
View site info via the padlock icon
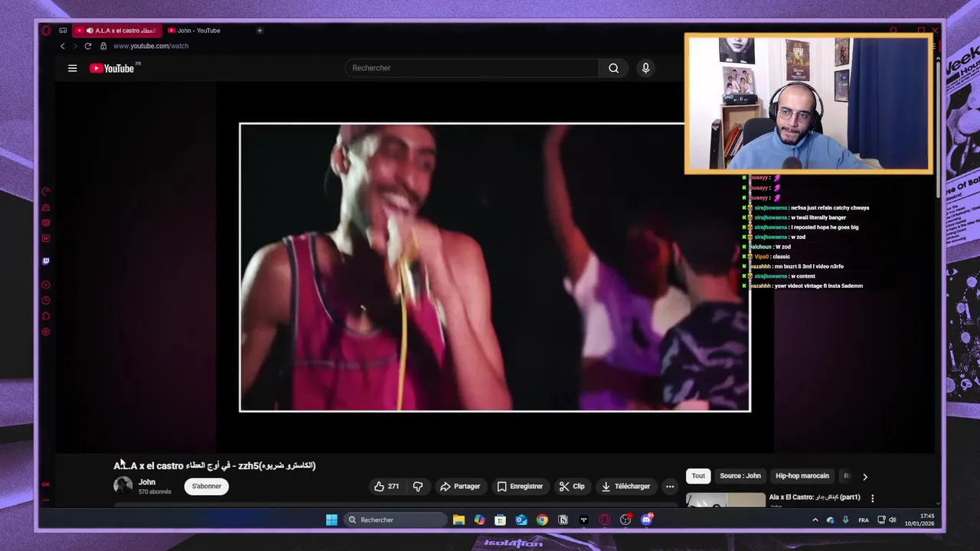click(x=103, y=46)
